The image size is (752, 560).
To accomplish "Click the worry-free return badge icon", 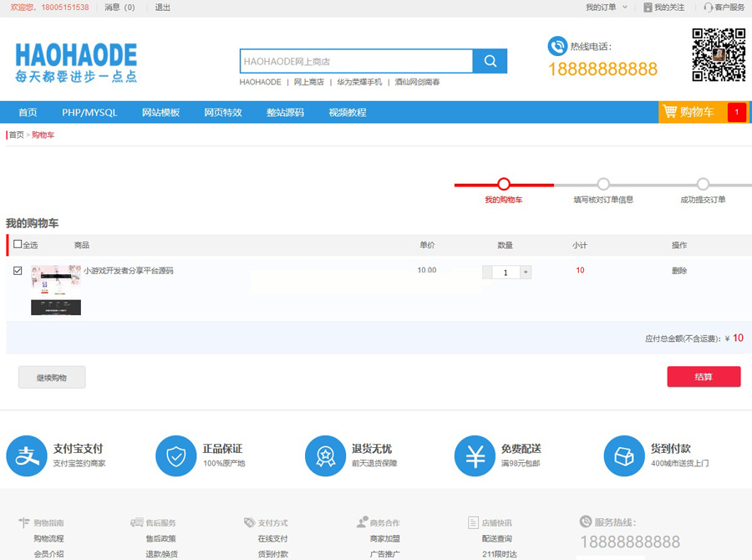I will pos(325,456).
